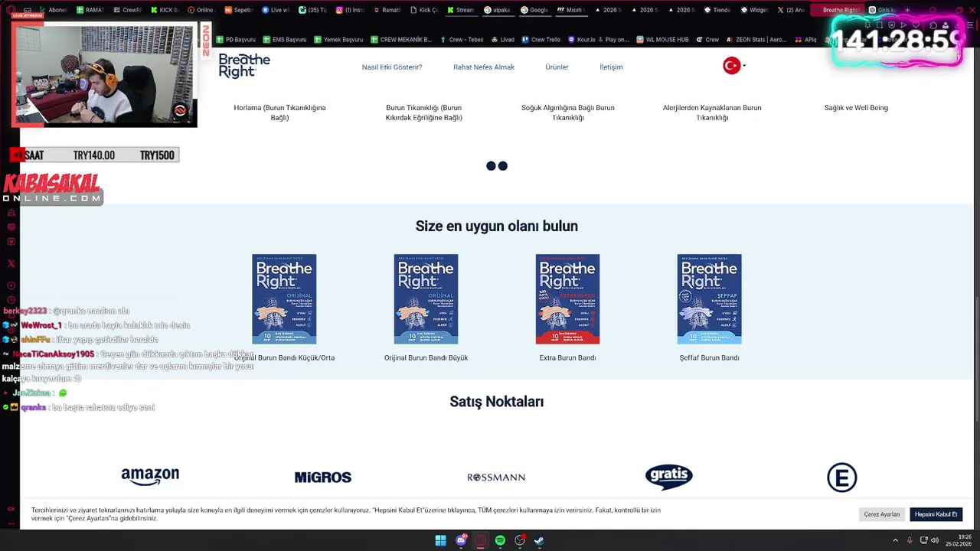Image resolution: width=980 pixels, height=551 pixels.
Task: Open Windows Start menu
Action: pyautogui.click(x=441, y=540)
